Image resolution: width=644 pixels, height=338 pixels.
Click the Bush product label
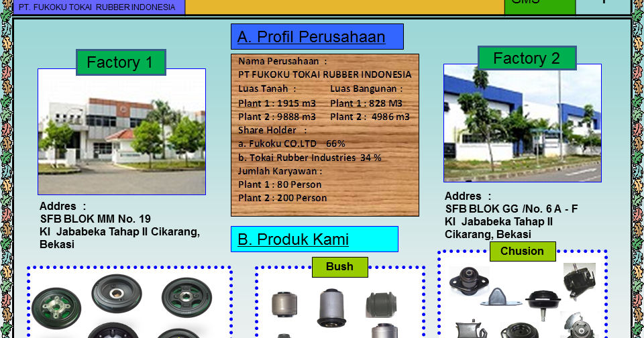click(339, 267)
